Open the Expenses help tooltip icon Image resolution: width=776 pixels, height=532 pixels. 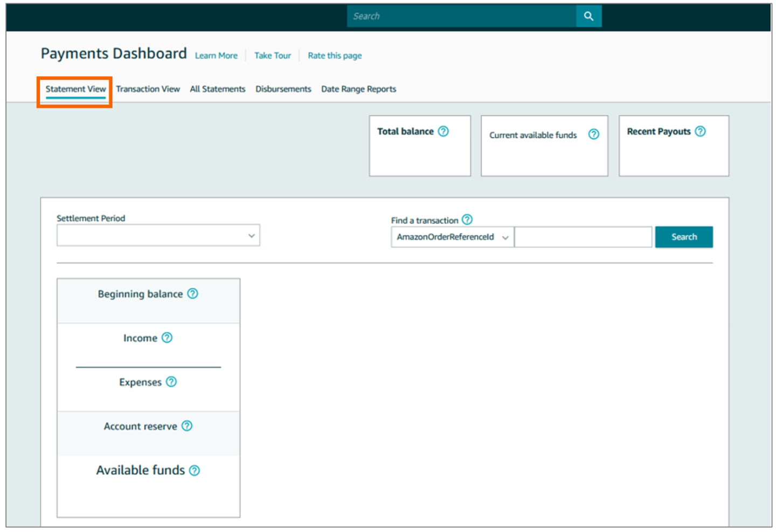click(x=171, y=382)
